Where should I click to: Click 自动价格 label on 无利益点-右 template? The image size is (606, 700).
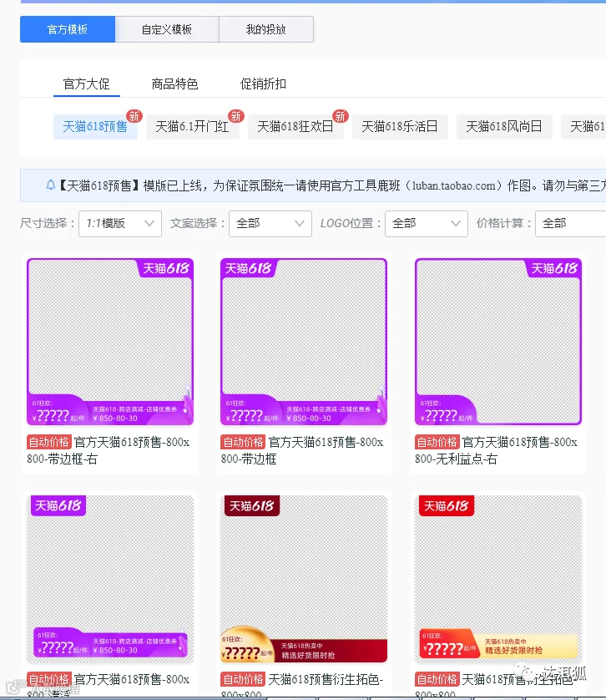(x=437, y=442)
